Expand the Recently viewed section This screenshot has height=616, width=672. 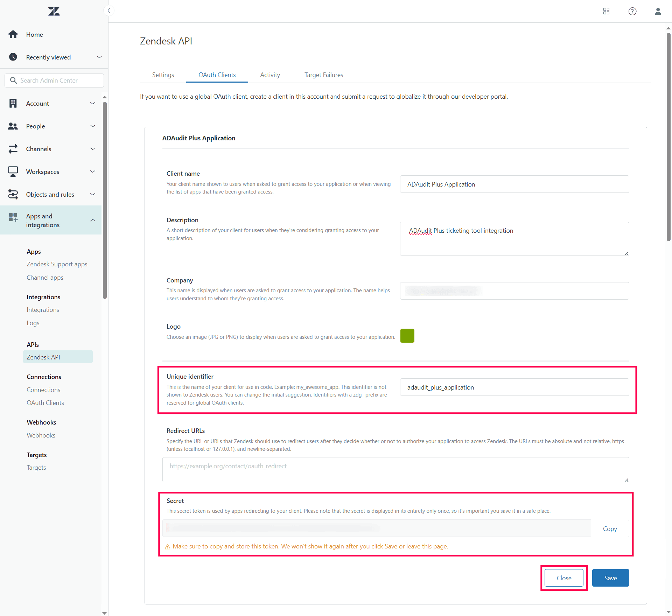(99, 57)
